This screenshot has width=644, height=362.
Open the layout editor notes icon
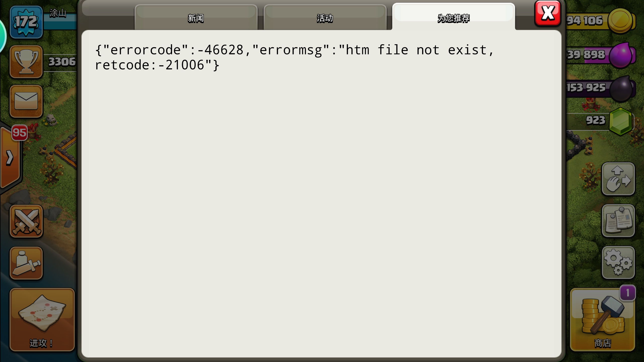[618, 221]
